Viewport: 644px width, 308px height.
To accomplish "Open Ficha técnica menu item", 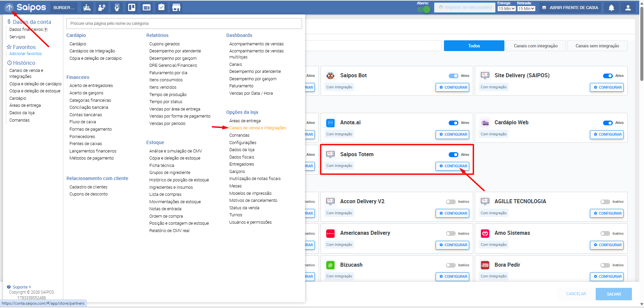I will 162,166.
